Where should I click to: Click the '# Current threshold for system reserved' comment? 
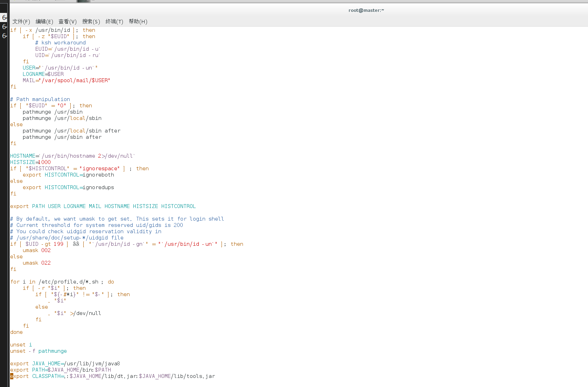click(x=97, y=225)
